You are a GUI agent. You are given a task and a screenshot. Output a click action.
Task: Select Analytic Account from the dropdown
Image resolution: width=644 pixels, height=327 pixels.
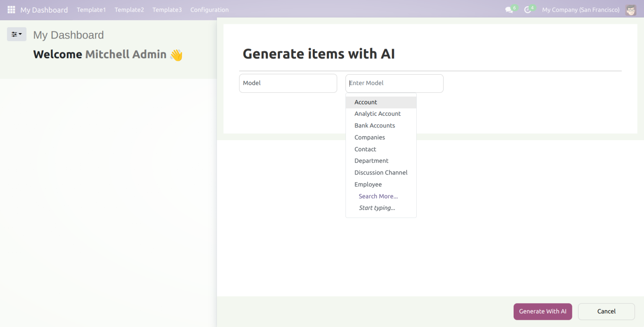[x=377, y=114]
